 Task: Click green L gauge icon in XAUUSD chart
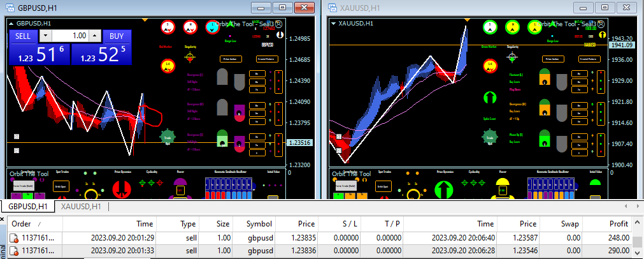534,27
